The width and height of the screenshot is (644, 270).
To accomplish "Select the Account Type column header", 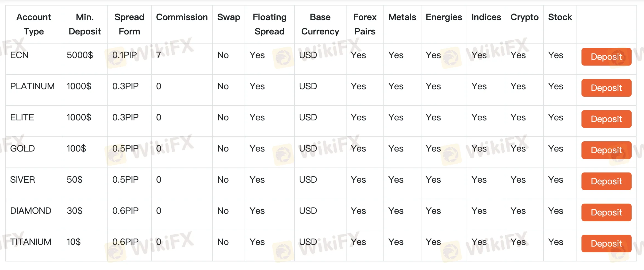I will pyautogui.click(x=34, y=24).
